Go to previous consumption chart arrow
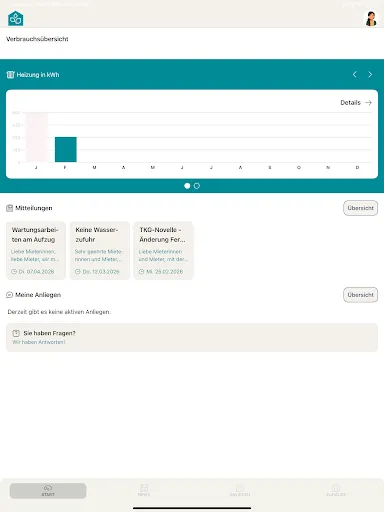The image size is (384, 512). 355,74
